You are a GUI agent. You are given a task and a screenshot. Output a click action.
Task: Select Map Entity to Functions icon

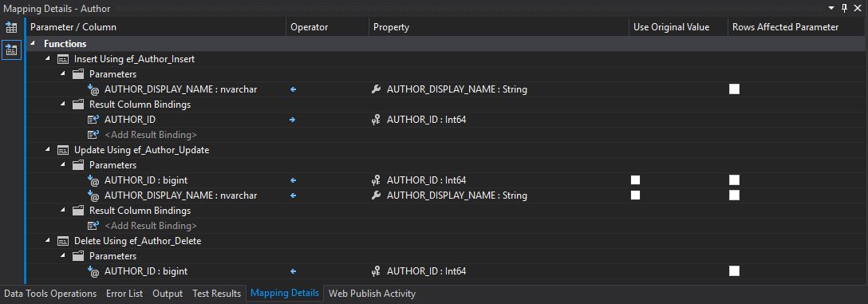11,49
